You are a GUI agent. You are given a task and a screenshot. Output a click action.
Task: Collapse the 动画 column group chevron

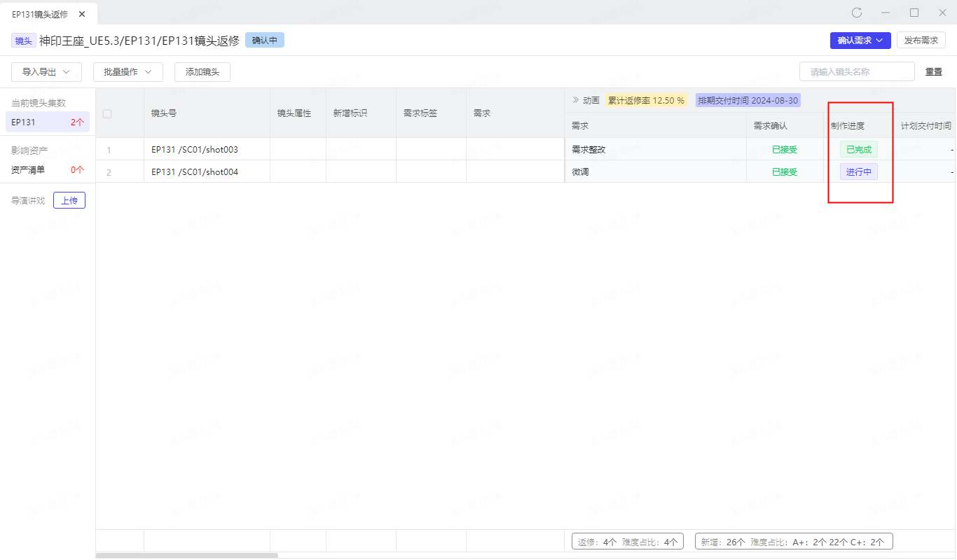pos(576,100)
